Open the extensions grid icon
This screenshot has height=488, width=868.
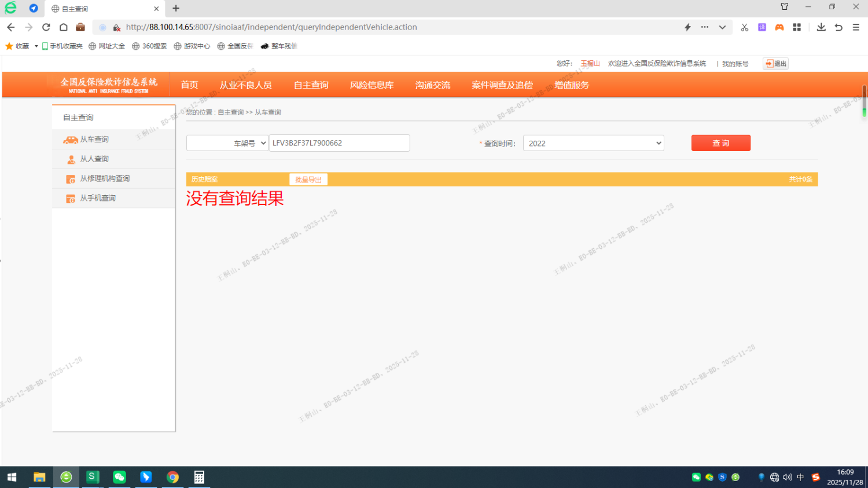click(797, 27)
